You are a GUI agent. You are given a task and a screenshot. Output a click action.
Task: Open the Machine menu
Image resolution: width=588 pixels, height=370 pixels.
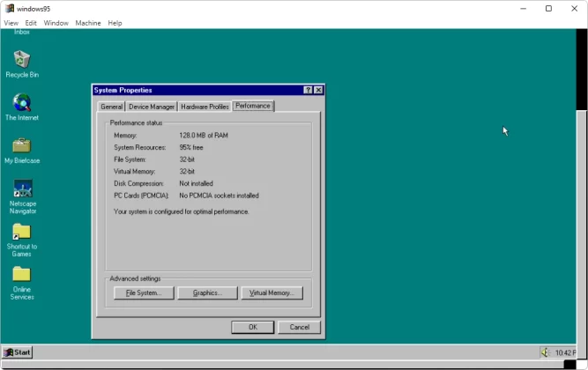click(88, 23)
